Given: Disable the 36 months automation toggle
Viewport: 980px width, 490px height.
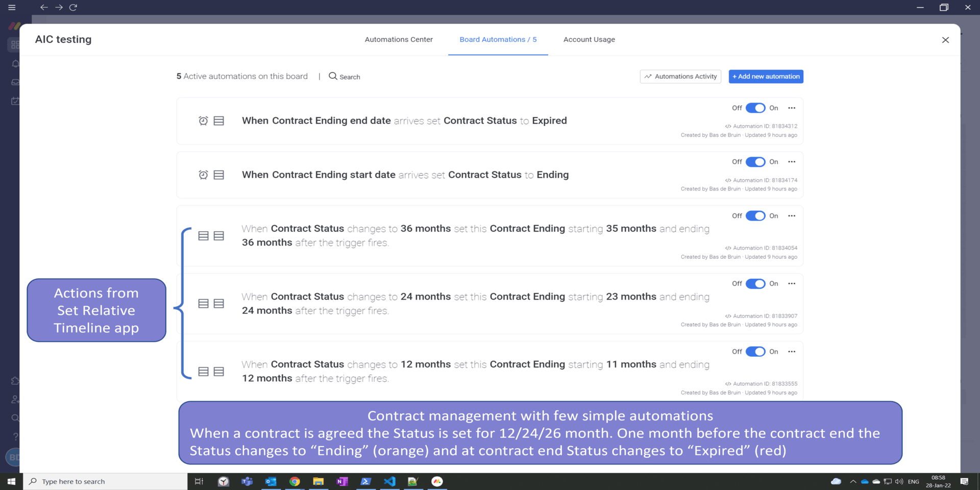Looking at the screenshot, I should [755, 216].
